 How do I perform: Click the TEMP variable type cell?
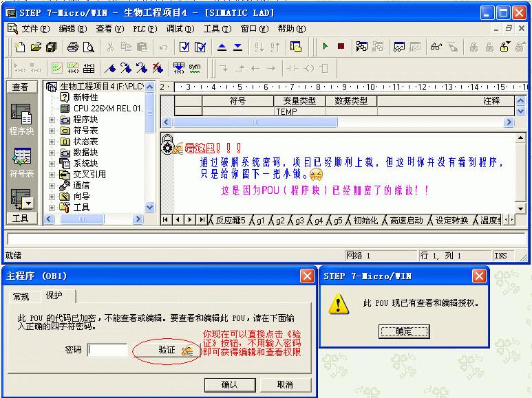[x=299, y=111]
